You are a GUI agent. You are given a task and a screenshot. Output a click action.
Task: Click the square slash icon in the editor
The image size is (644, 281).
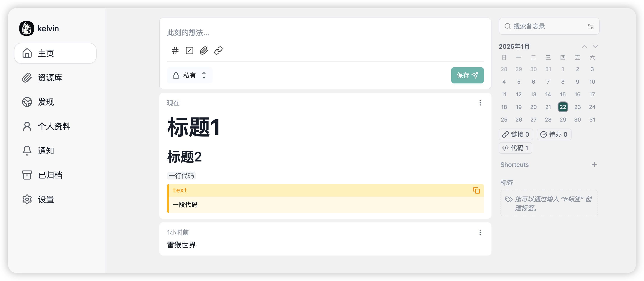tap(190, 51)
